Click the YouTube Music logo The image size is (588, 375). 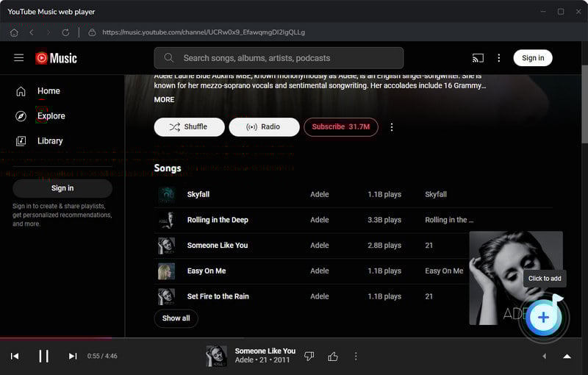[x=57, y=58]
